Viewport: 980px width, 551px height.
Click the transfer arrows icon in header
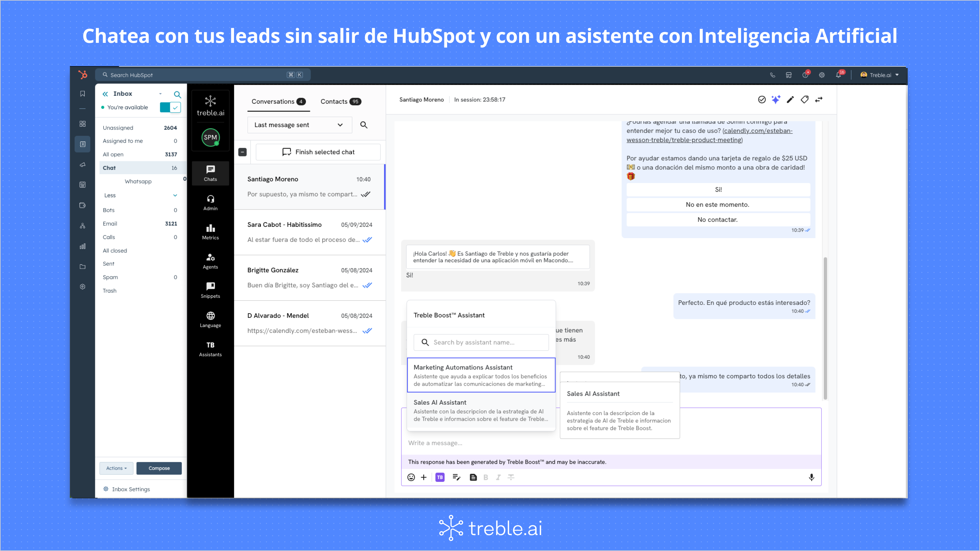point(819,99)
